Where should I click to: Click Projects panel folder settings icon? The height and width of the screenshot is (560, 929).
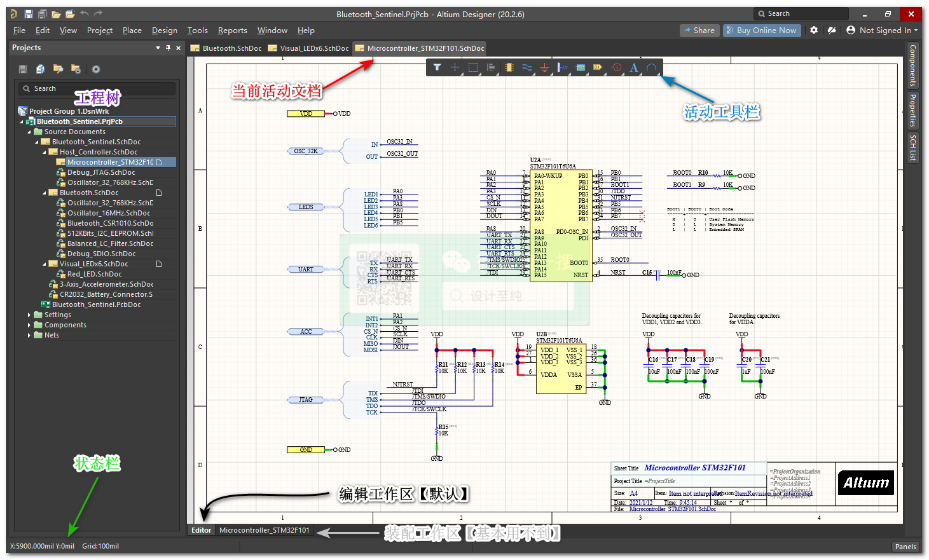tap(76, 69)
